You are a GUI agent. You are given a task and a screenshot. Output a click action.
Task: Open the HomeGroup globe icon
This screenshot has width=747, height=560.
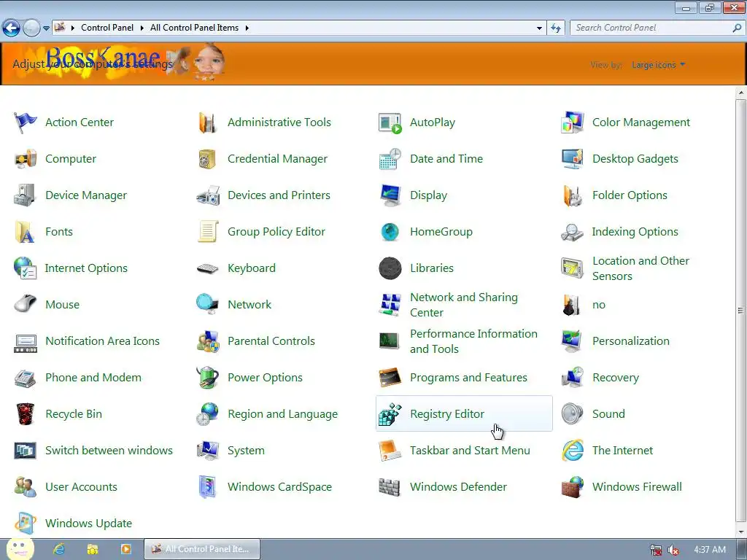point(390,232)
